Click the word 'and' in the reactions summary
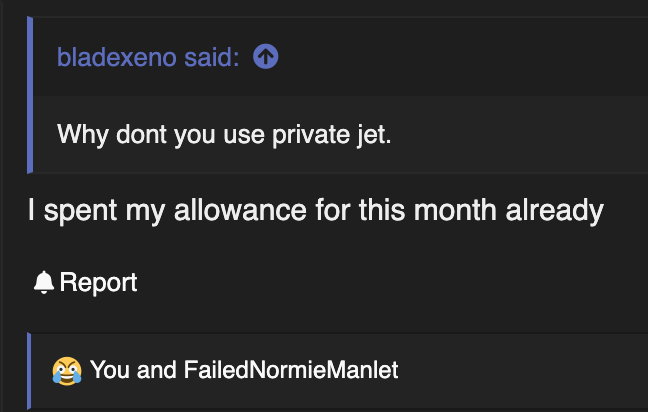The image size is (648, 412). 157,369
